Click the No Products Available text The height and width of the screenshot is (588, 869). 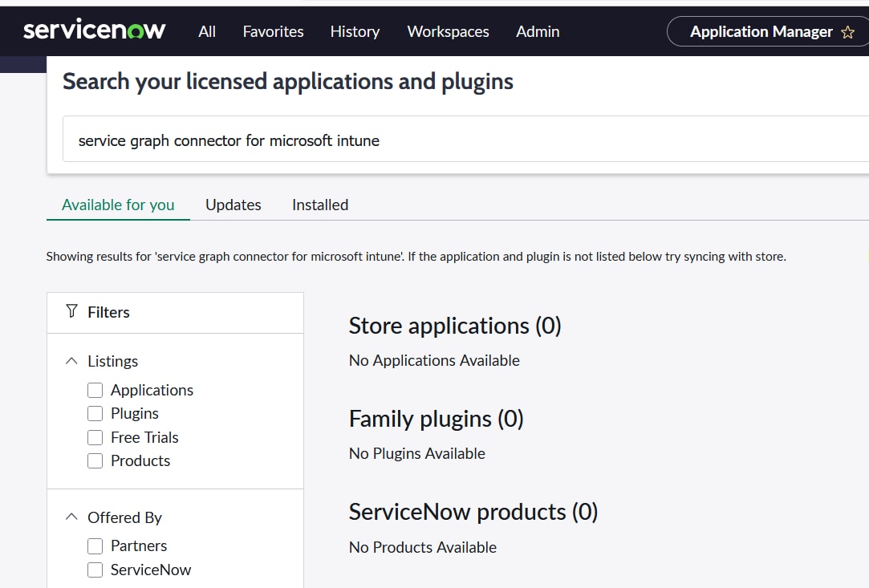pos(423,547)
